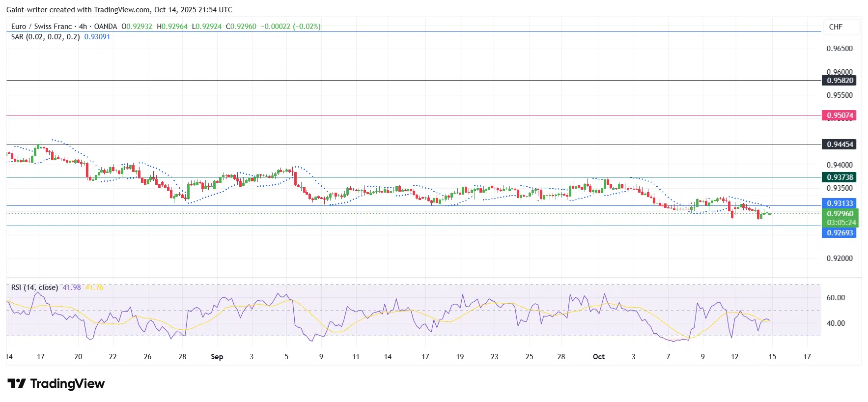Click the Euro / Swiss Franc symbol title
868x402 pixels.
tap(42, 27)
